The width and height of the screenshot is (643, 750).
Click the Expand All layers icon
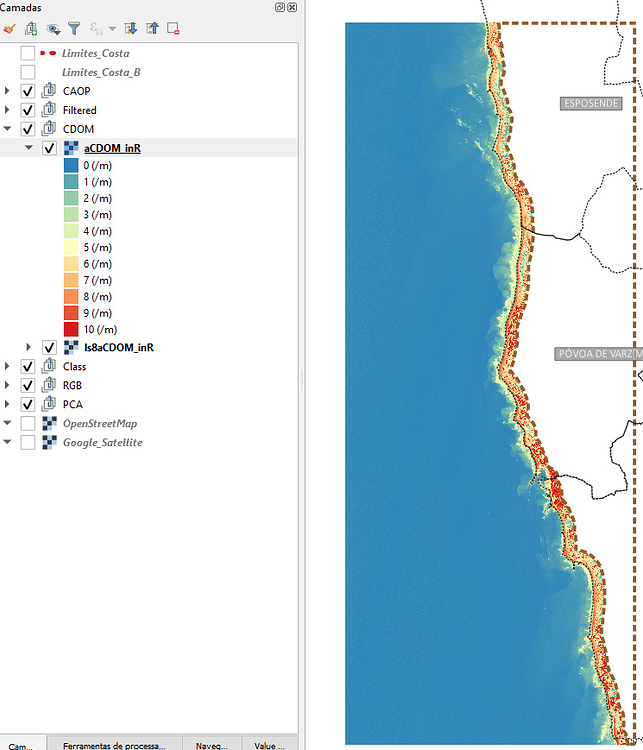point(131,29)
